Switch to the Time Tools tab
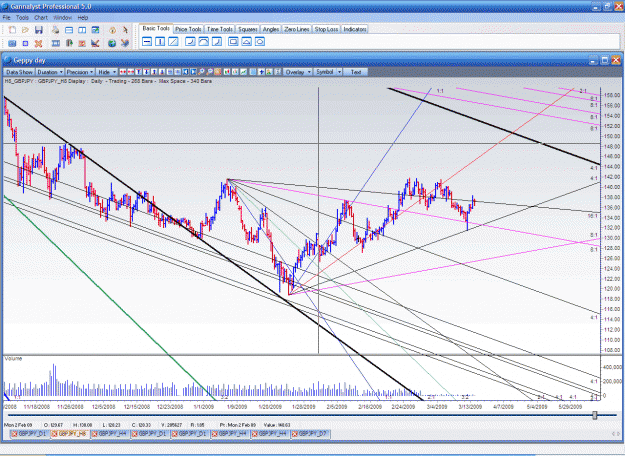Screen dimensions: 625x456 pyautogui.click(x=220, y=29)
